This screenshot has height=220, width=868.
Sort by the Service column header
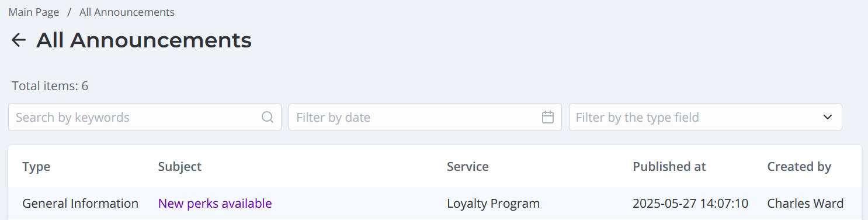tap(468, 167)
